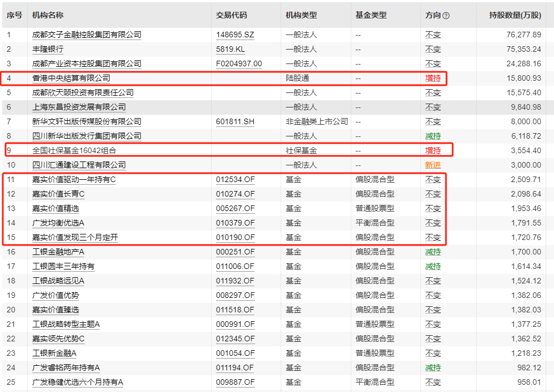The image size is (554, 392).
Task: Open 成都欣天颐投资有限责任公司 link
Action: click(82, 92)
